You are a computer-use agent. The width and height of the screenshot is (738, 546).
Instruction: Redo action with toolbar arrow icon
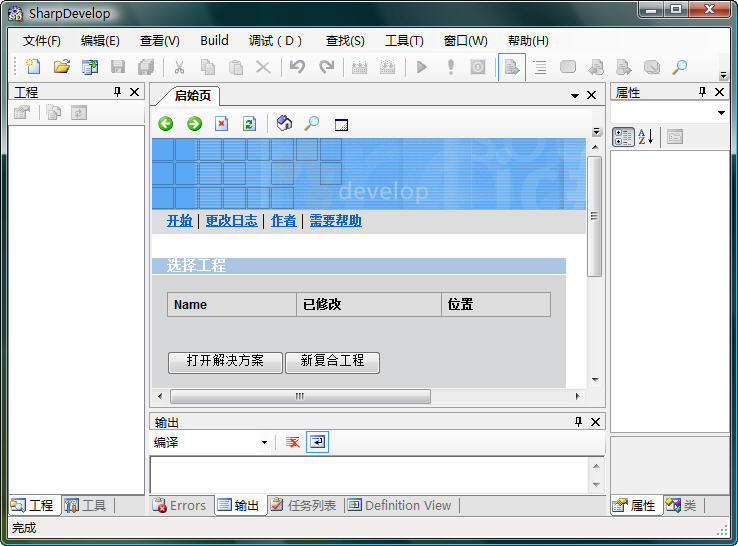(x=326, y=67)
